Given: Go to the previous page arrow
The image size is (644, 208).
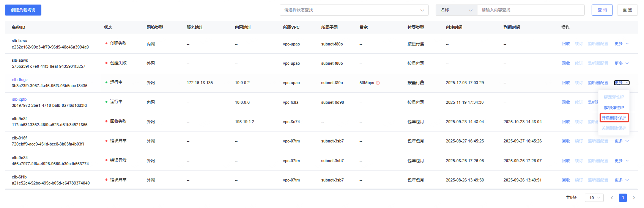Looking at the screenshot, I should tap(612, 198).
